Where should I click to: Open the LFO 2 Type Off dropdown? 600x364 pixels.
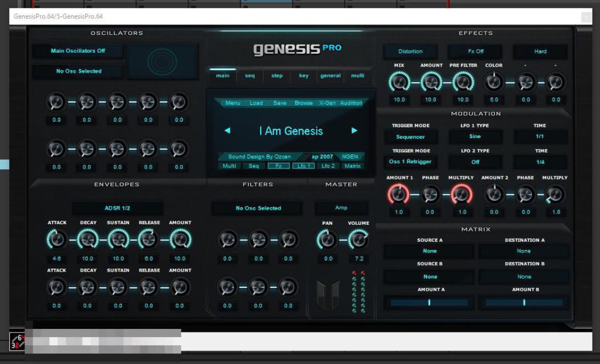[475, 162]
